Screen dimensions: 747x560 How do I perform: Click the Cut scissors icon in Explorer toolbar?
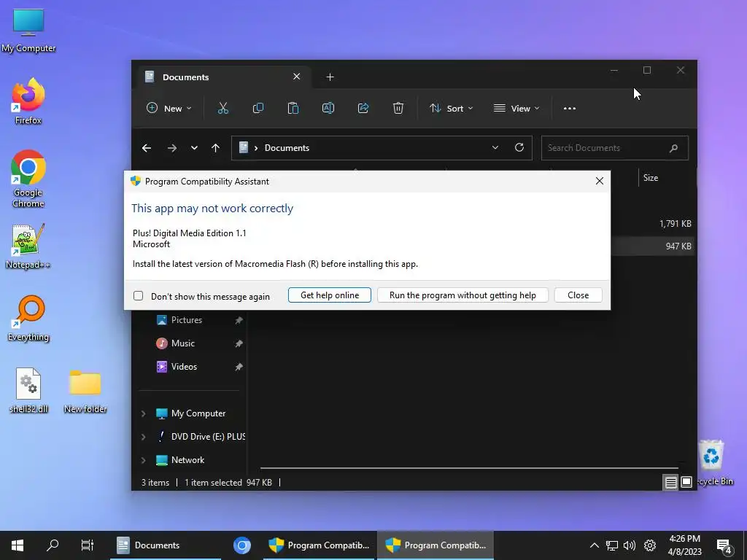223,108
